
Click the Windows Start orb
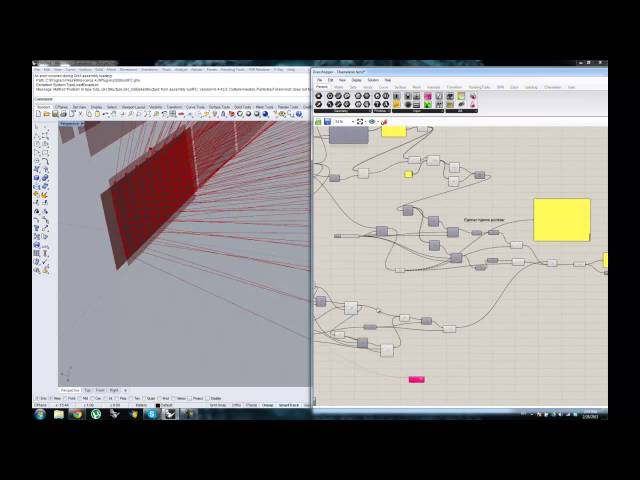click(x=40, y=414)
